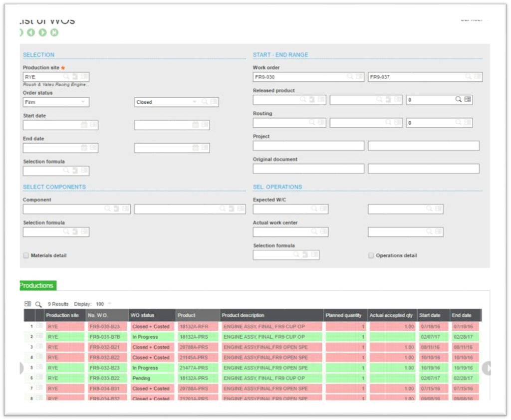Click lookup icon in first Work order field

(350, 77)
